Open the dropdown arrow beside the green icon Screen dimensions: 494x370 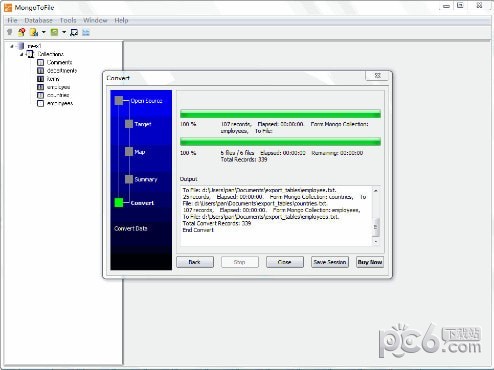(x=64, y=32)
